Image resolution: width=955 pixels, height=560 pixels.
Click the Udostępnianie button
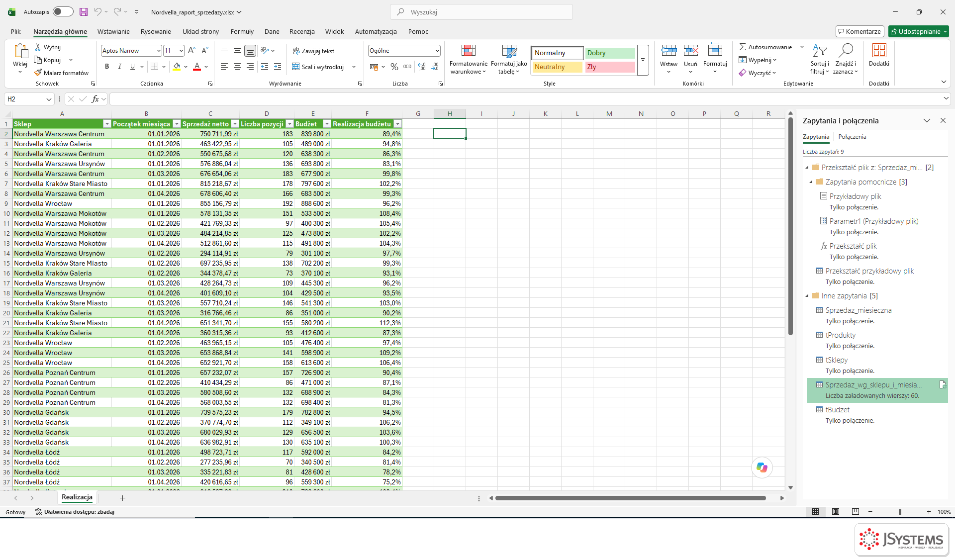(918, 31)
